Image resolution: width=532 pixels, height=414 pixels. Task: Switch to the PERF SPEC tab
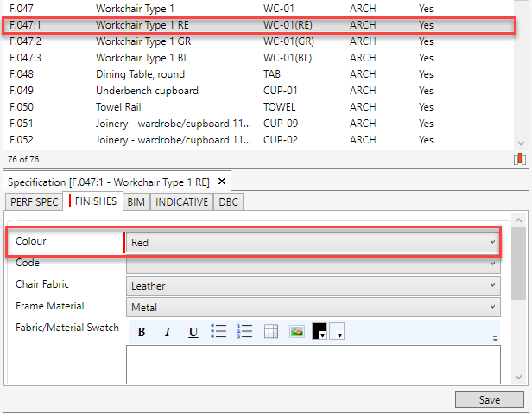click(35, 201)
